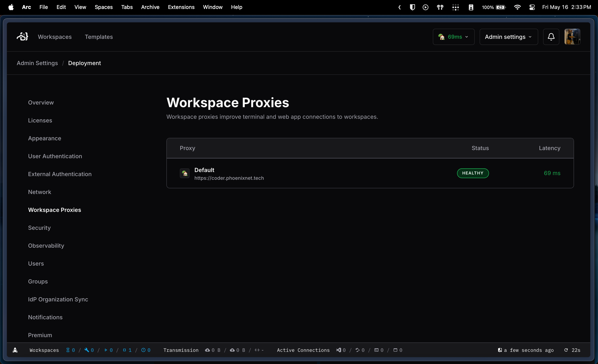Viewport: 598px width, 364px height.
Task: Click the HEALTHY status badge
Action: click(x=473, y=173)
